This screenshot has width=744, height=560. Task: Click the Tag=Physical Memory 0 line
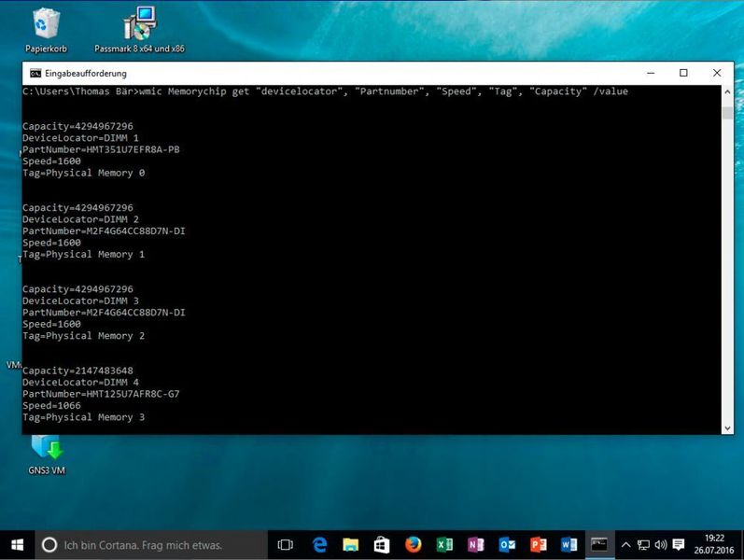(83, 173)
